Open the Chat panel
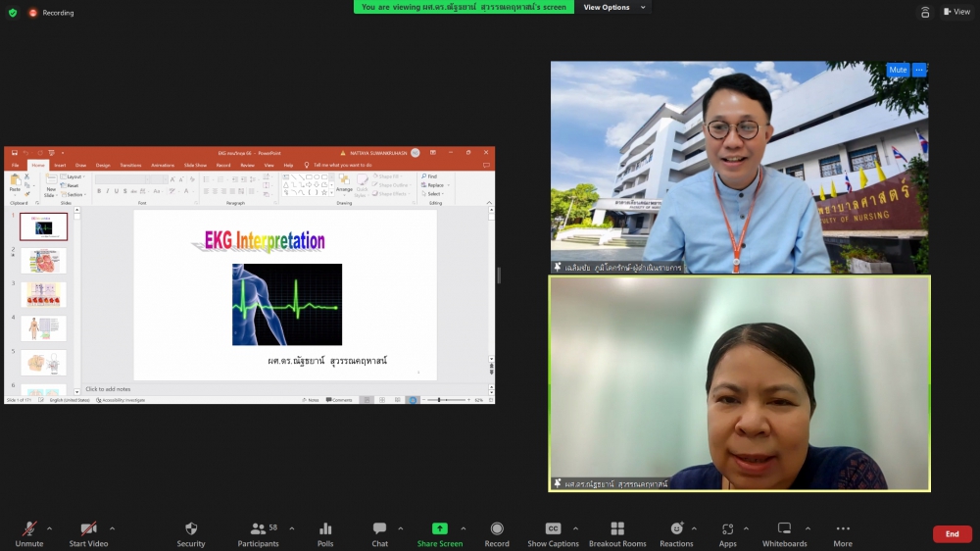This screenshot has height=551, width=980. coord(379,529)
